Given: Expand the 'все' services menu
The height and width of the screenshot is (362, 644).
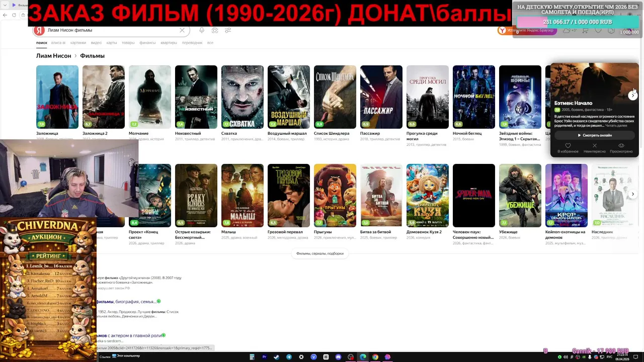Looking at the screenshot, I should pos(210,43).
